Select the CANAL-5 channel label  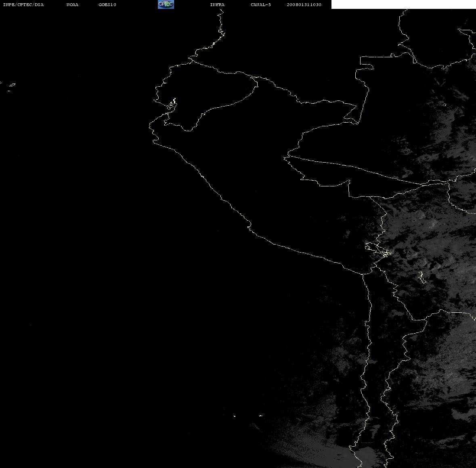261,4
